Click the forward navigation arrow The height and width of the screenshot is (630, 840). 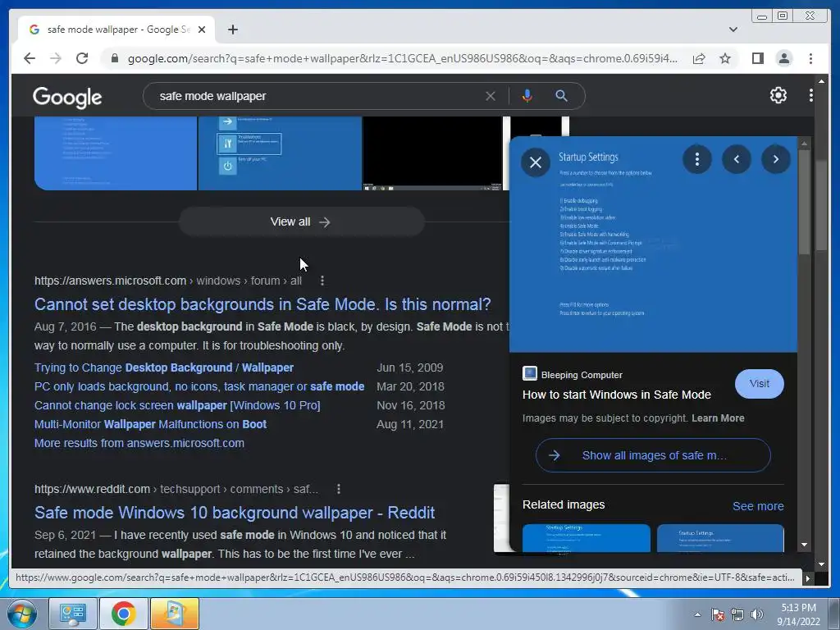[56, 58]
